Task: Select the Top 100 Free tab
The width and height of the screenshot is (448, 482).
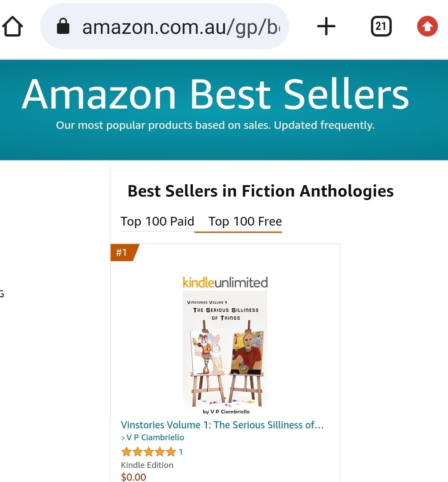Action: click(245, 221)
